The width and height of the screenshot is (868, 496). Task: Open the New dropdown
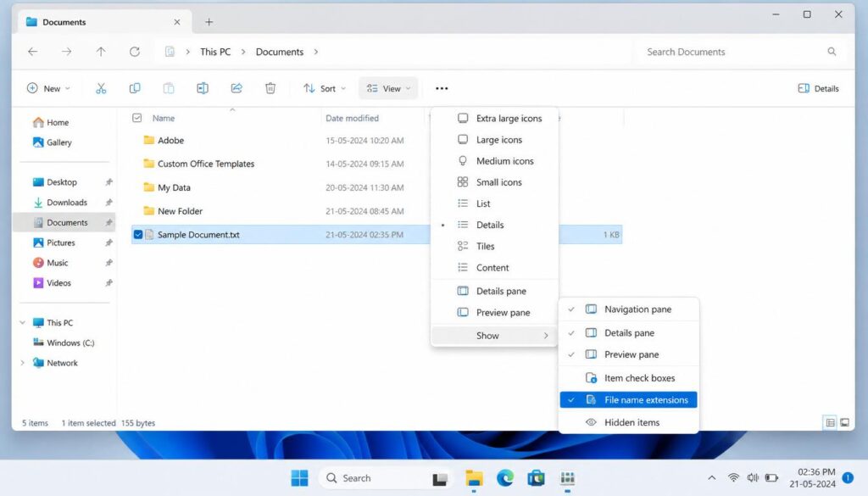point(48,88)
